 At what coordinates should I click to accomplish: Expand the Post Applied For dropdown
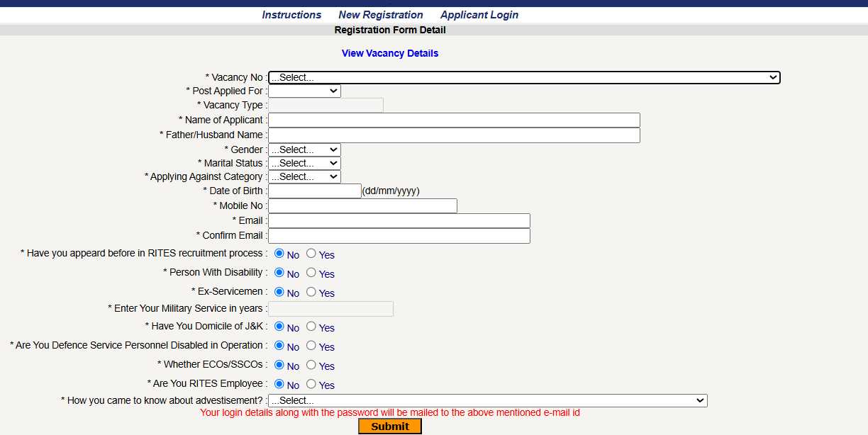304,91
